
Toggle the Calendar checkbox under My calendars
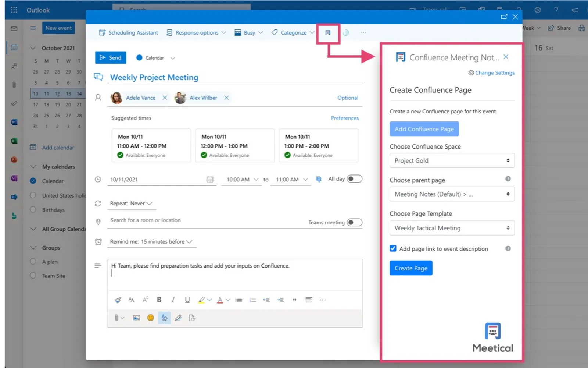click(x=33, y=181)
